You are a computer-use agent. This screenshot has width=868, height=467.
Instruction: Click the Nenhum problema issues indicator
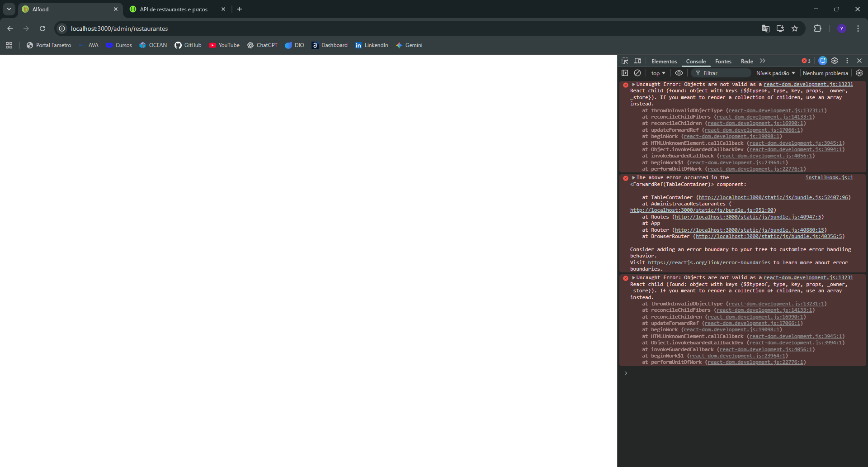[x=826, y=73]
